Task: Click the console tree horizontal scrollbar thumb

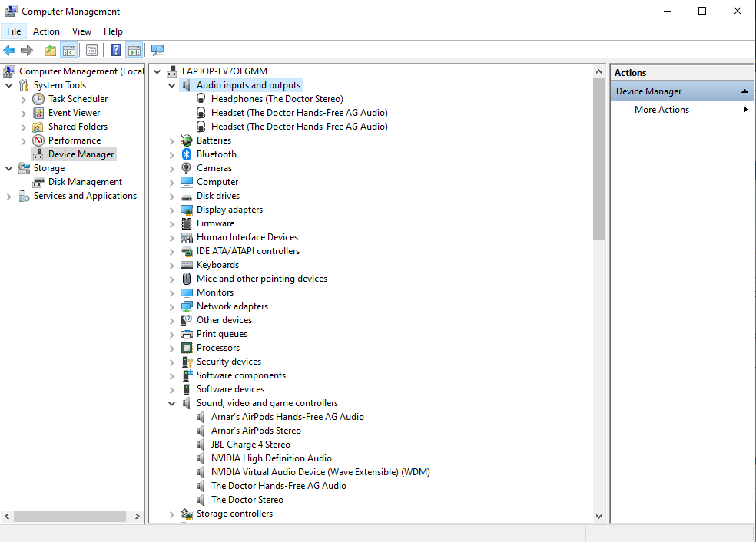Action: point(70,516)
